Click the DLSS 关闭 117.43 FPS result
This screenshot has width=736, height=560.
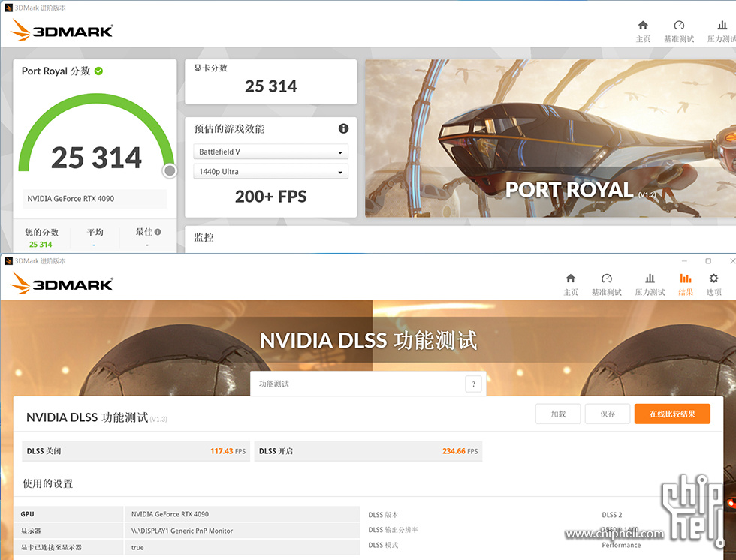coord(136,451)
